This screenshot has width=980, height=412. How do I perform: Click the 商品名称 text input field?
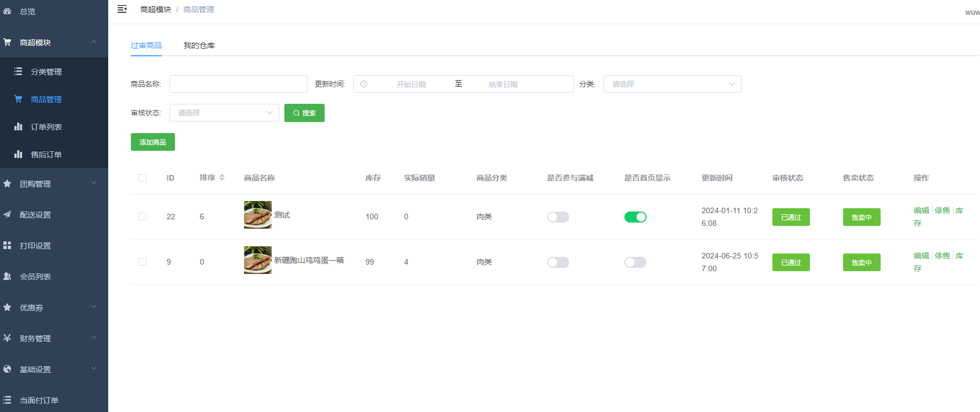[238, 84]
